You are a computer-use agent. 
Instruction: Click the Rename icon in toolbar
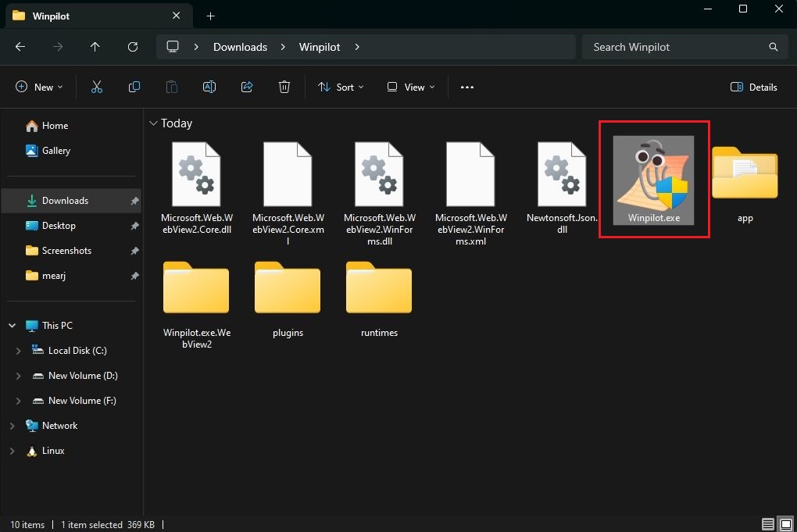pyautogui.click(x=209, y=87)
